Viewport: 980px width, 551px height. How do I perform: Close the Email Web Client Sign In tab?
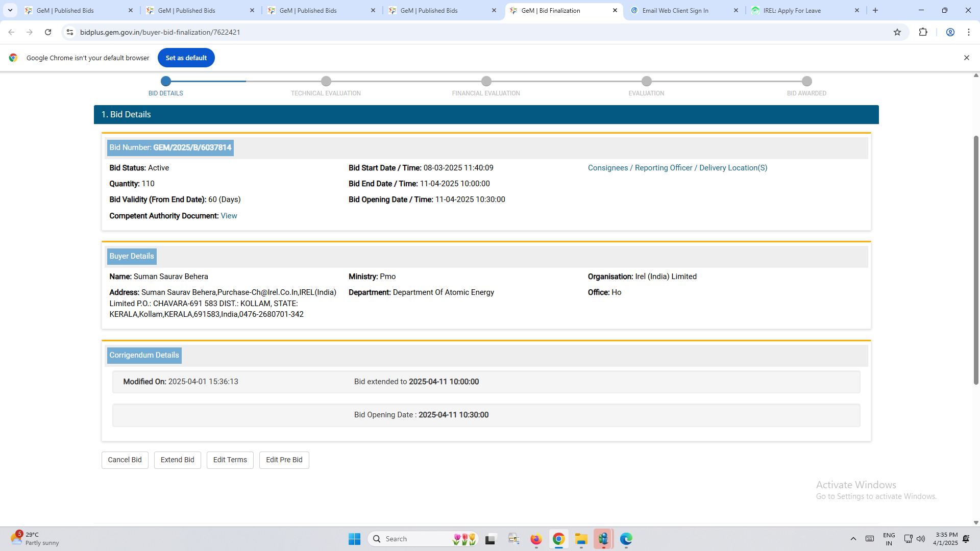pos(736,10)
